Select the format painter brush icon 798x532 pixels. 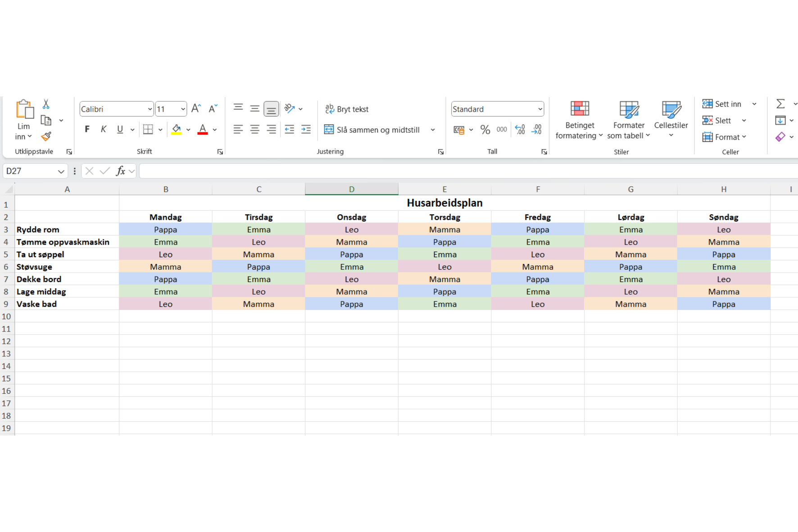(x=46, y=136)
